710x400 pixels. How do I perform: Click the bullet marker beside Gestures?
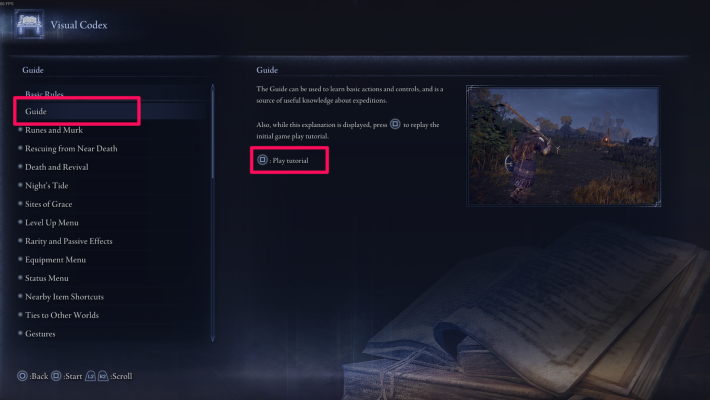(x=20, y=333)
